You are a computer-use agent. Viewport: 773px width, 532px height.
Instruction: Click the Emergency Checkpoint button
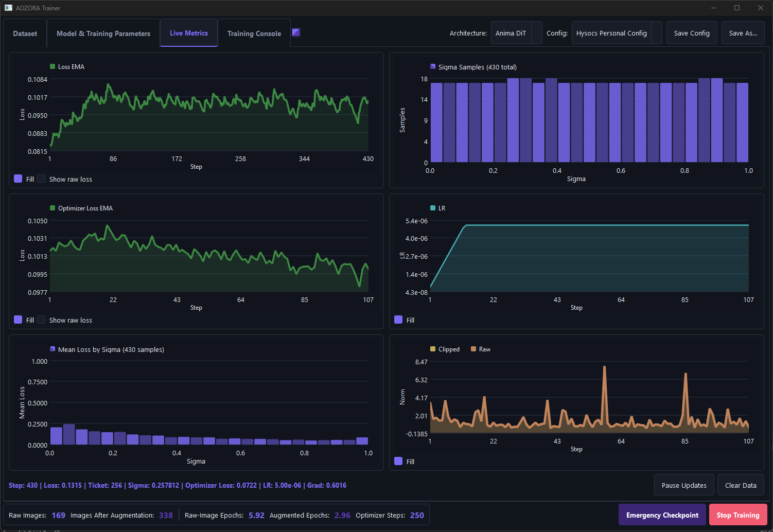pyautogui.click(x=662, y=515)
